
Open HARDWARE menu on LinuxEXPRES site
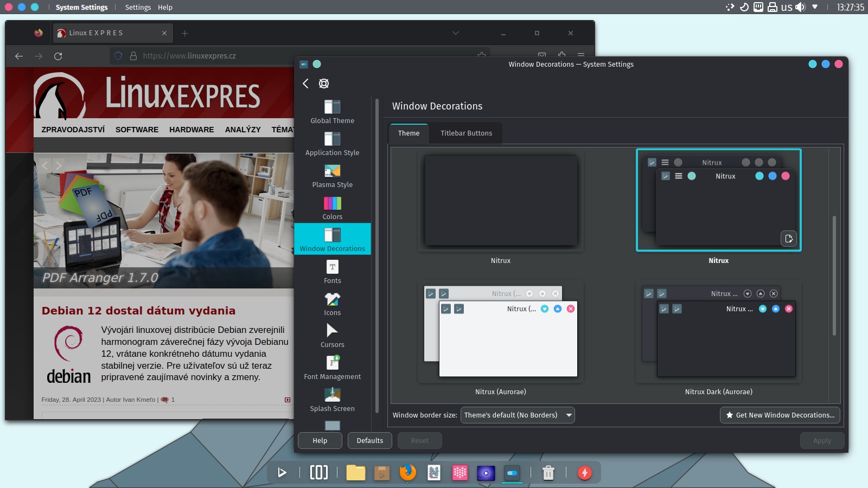(x=192, y=130)
